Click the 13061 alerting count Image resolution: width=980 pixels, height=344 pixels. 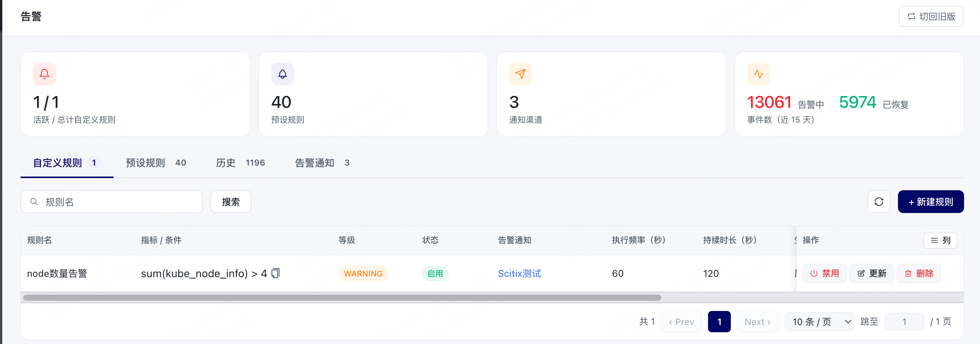tap(769, 102)
